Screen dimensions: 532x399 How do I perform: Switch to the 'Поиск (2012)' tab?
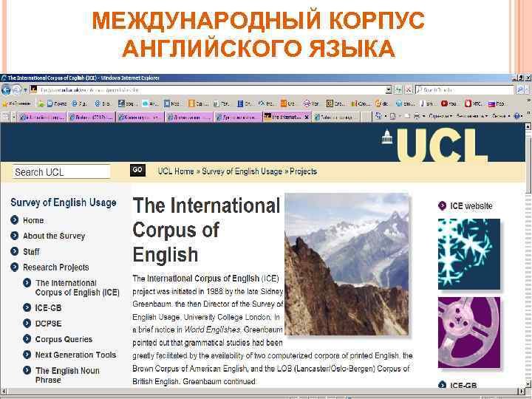click(91, 117)
